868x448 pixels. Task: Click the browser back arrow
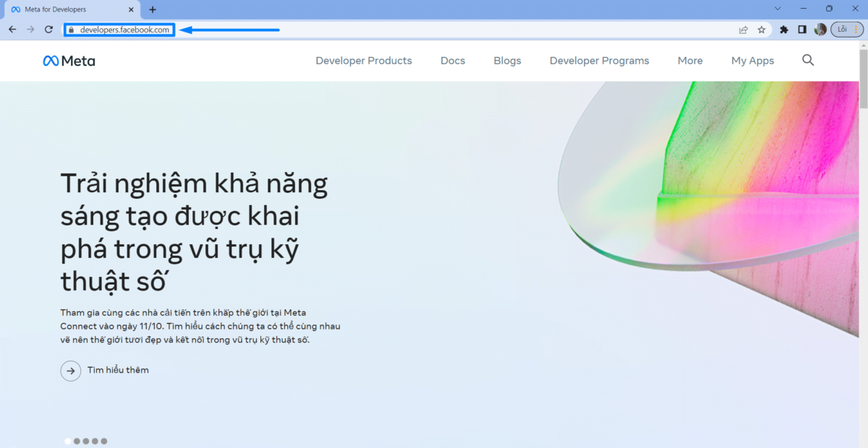pyautogui.click(x=12, y=30)
